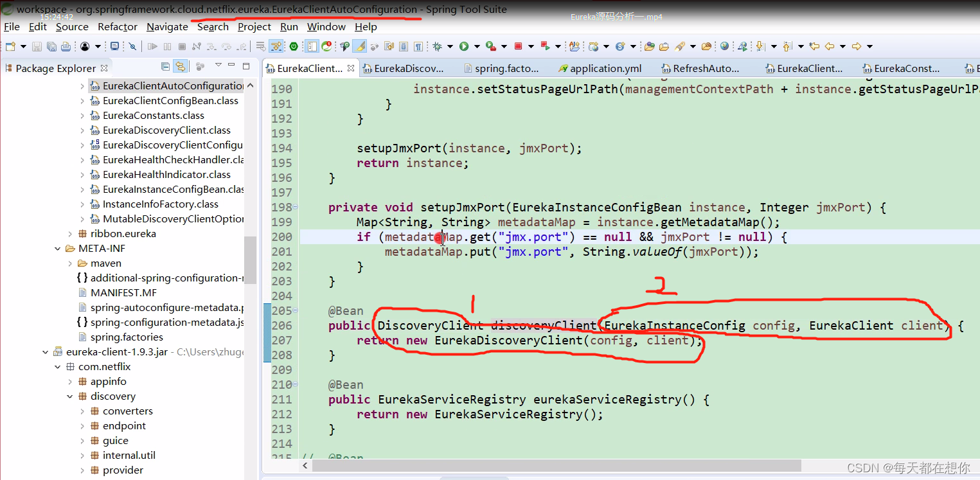Toggle Mark Occurrences highlighter button
Screen dimensions: 980x480
361,46
